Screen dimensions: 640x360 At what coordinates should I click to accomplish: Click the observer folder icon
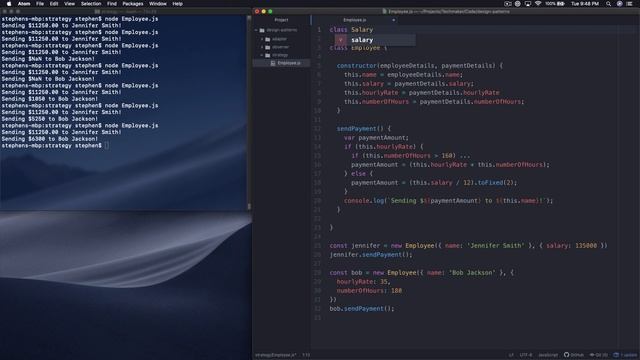(268, 47)
